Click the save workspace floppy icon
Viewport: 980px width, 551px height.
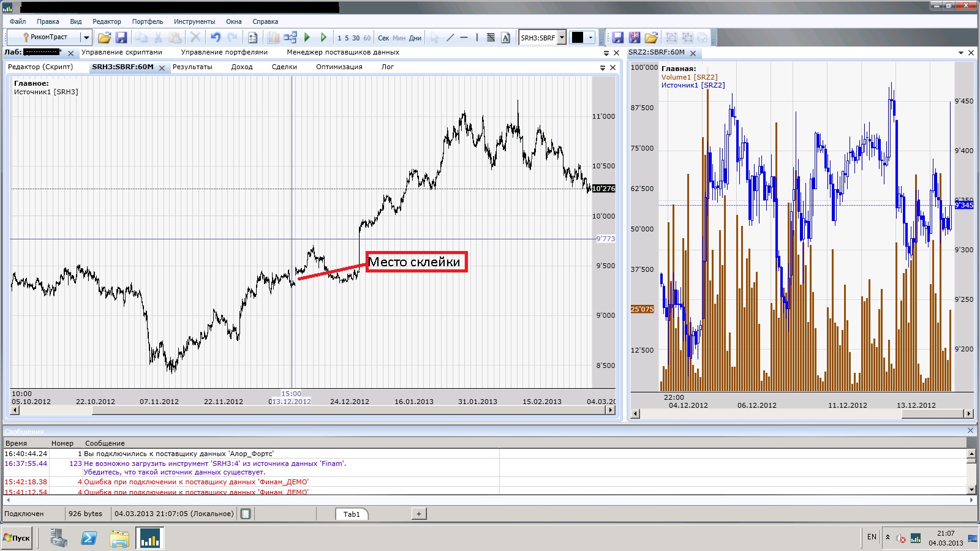point(617,37)
